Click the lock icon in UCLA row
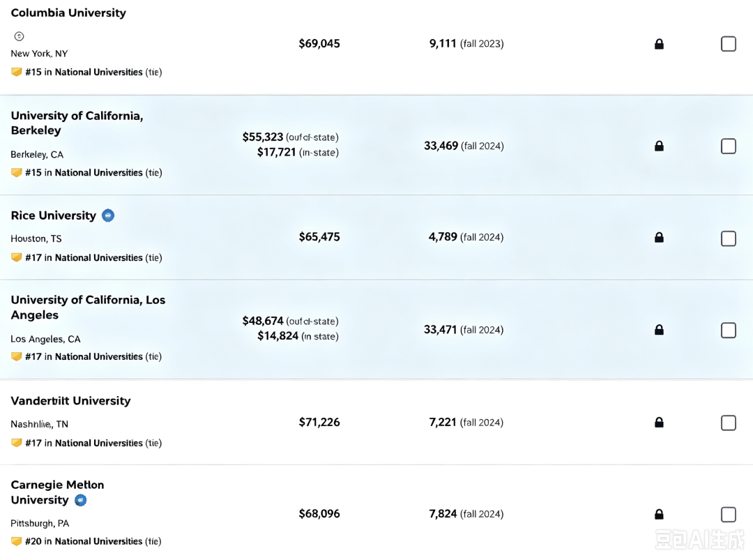 [x=659, y=329]
